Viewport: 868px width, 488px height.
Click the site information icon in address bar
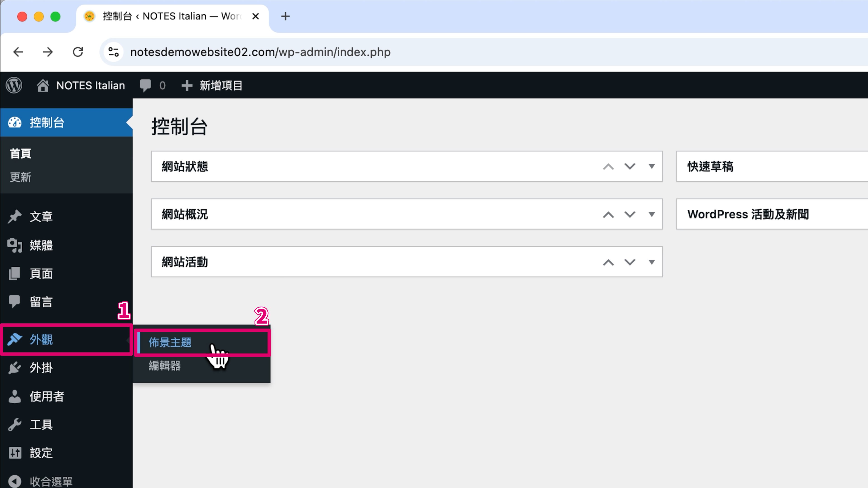[x=113, y=52]
